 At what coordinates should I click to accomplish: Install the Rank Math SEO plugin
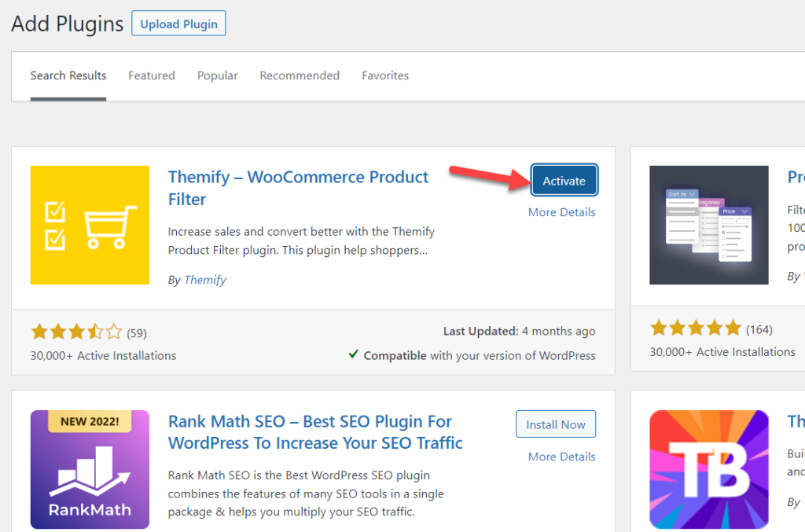click(x=556, y=424)
